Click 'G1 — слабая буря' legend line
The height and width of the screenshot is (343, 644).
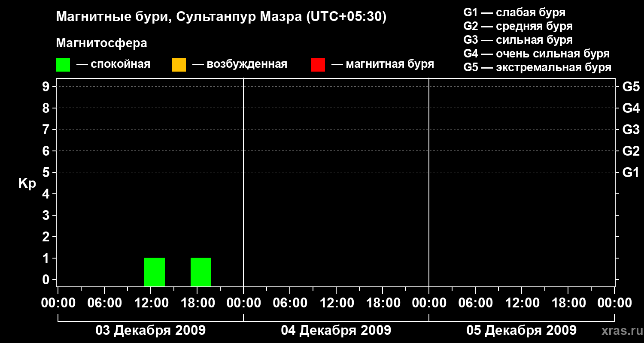pyautogui.click(x=514, y=12)
